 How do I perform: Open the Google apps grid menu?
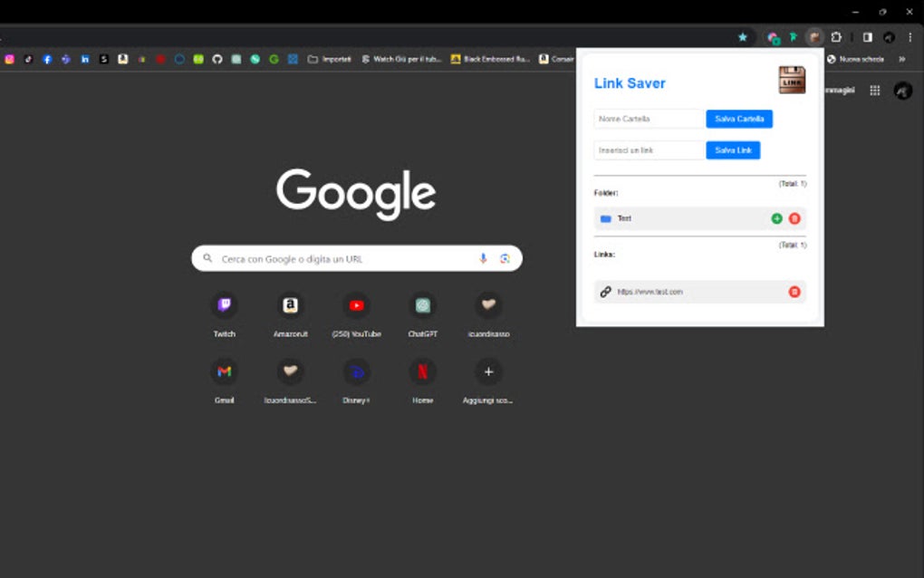point(875,90)
